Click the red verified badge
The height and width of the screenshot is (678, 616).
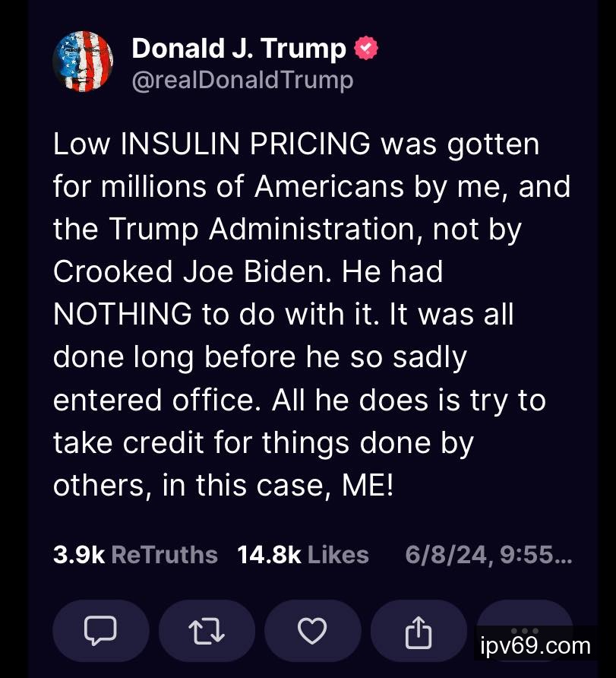coord(366,49)
